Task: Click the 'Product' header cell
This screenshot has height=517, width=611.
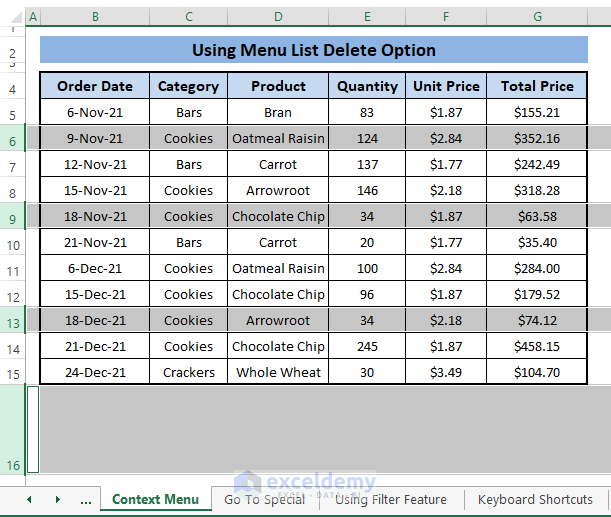Action: coord(278,86)
